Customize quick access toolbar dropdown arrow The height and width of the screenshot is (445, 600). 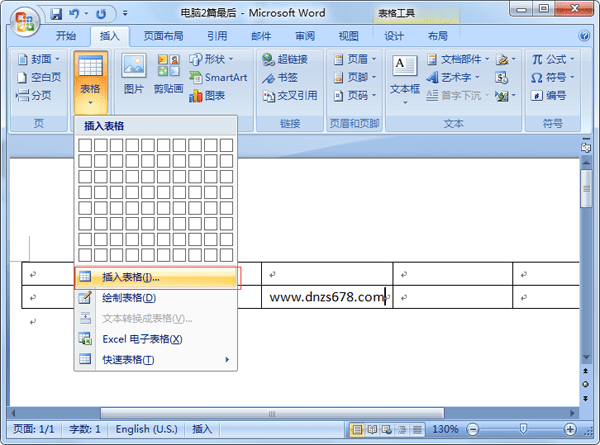(125, 14)
